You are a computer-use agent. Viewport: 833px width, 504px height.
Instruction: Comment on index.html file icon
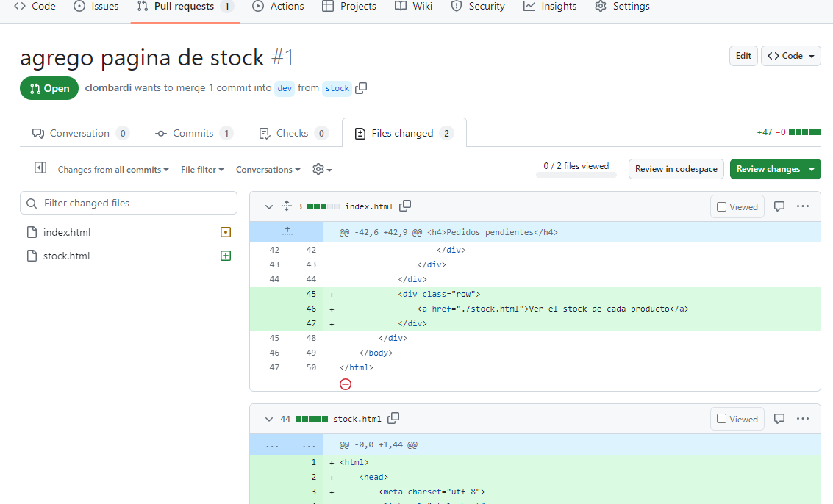point(779,206)
